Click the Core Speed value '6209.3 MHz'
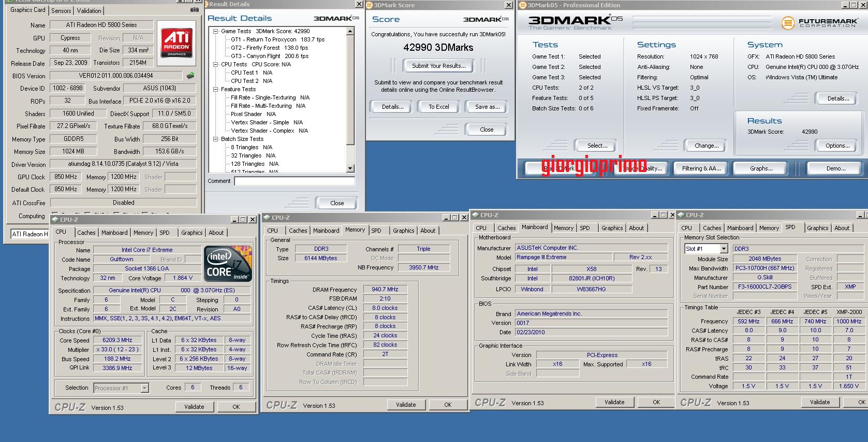The height and width of the screenshot is (442, 868). pyautogui.click(x=117, y=340)
